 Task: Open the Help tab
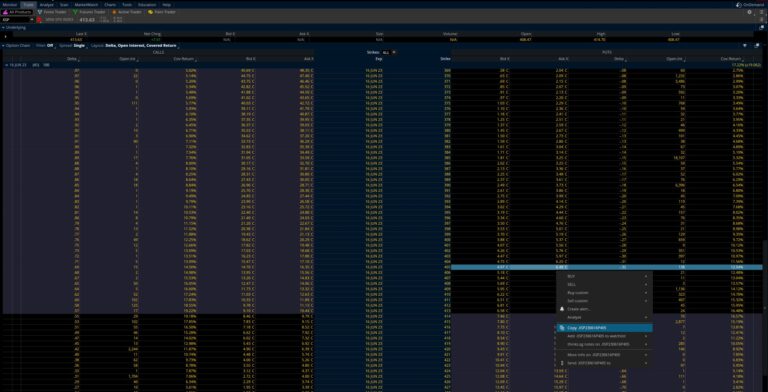point(167,4)
